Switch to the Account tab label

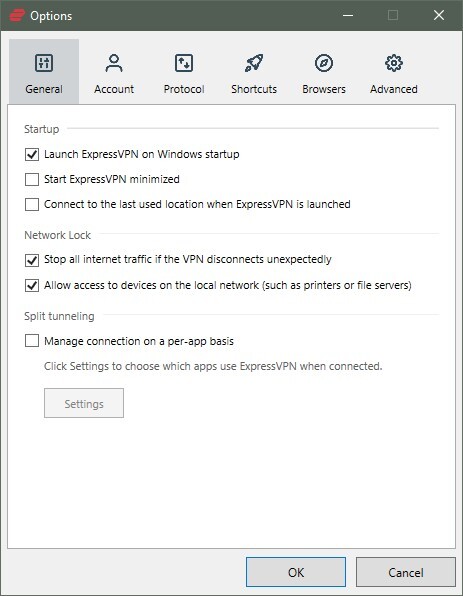[x=114, y=89]
